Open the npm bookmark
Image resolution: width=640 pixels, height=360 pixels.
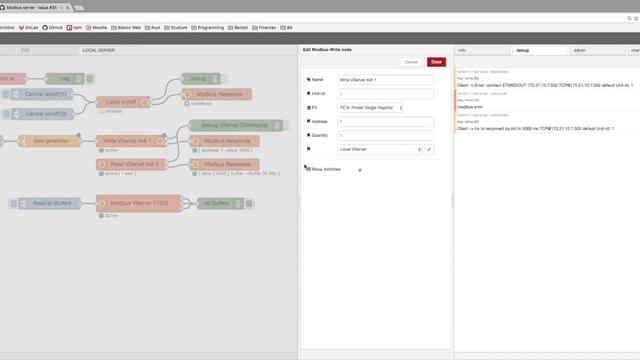click(74, 28)
